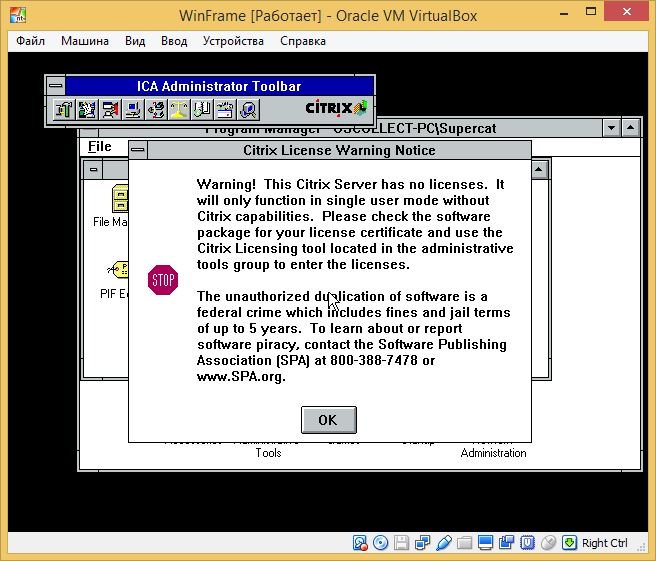Click the card with tools icon
The height and width of the screenshot is (561, 656).
(x=225, y=110)
